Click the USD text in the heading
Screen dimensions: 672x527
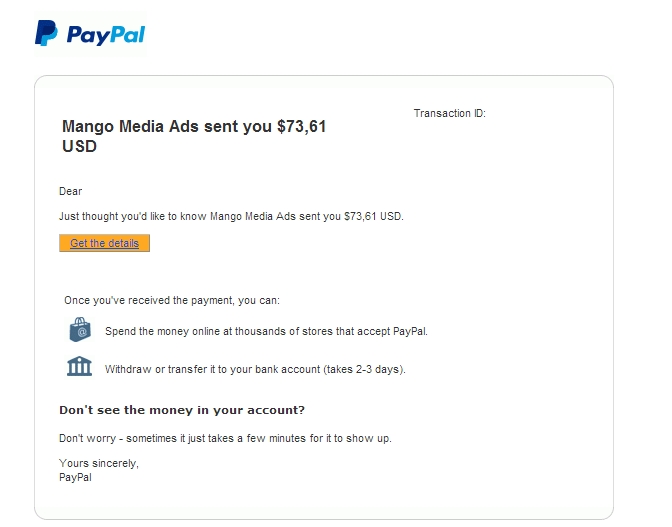point(79,147)
